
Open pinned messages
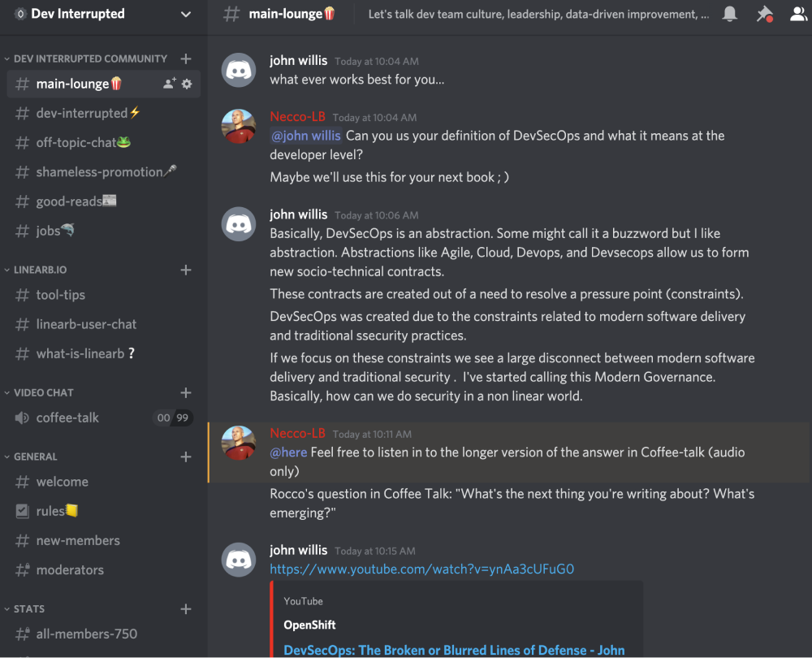click(764, 15)
